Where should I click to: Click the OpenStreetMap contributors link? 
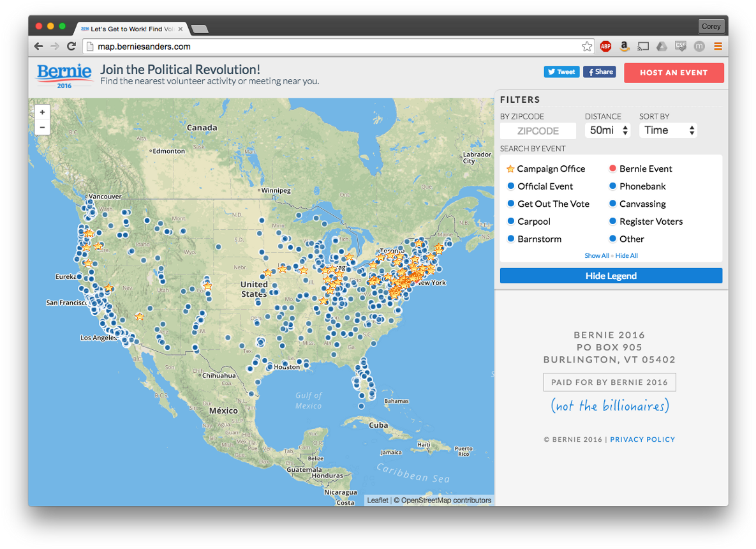[446, 500]
